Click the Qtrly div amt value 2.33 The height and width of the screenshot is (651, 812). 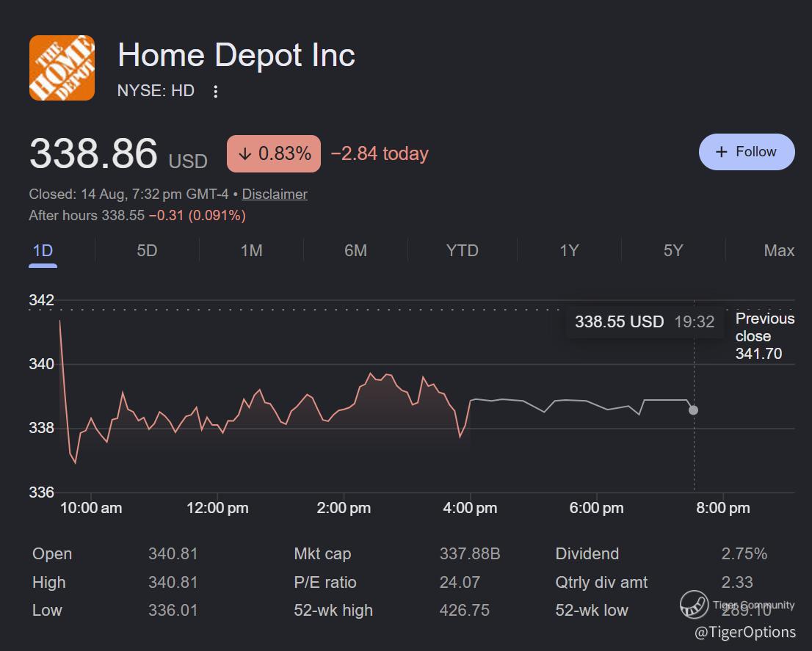737,582
